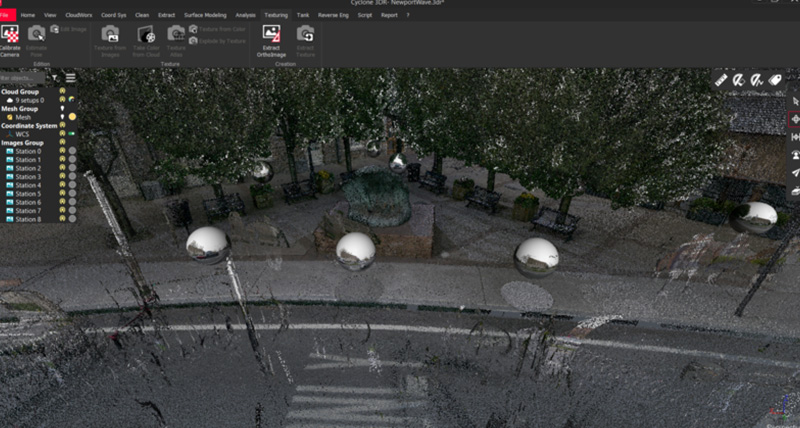The image size is (800, 428).
Task: Click the Texture from Images icon
Action: [109, 40]
